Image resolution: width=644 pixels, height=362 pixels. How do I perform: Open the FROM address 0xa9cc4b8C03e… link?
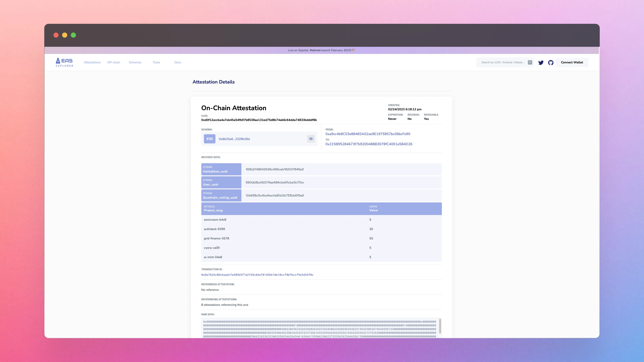(x=367, y=134)
